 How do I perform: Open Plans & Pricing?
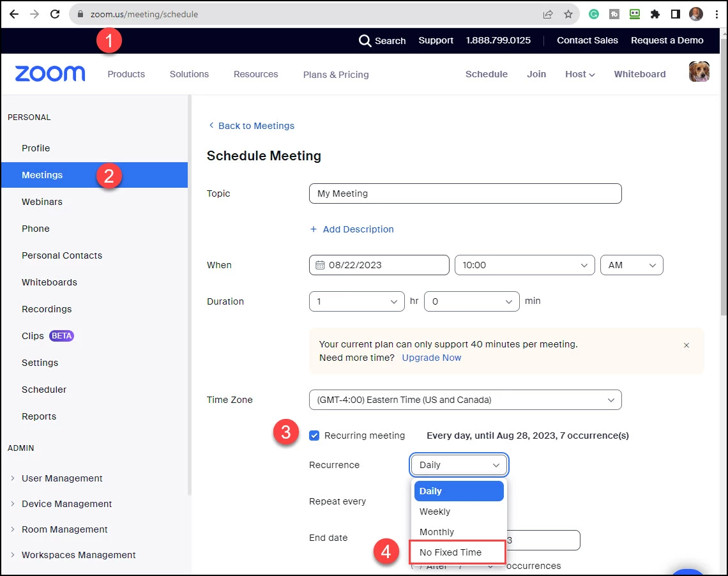coord(336,75)
